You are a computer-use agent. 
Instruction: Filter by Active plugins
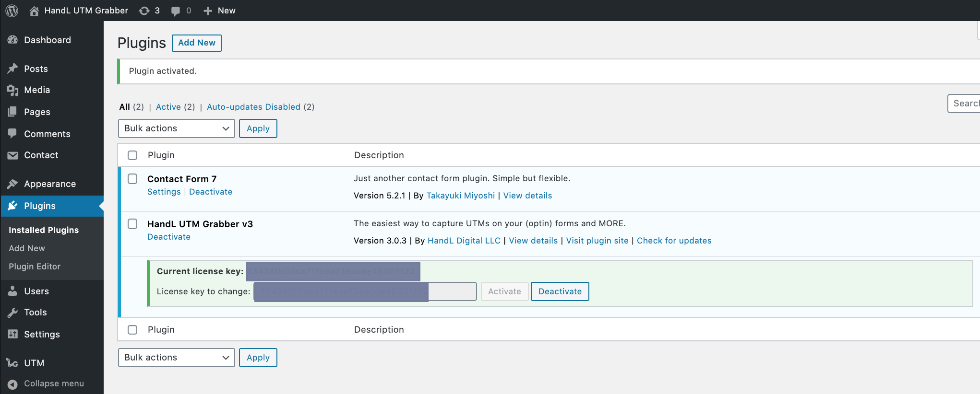[x=168, y=107]
